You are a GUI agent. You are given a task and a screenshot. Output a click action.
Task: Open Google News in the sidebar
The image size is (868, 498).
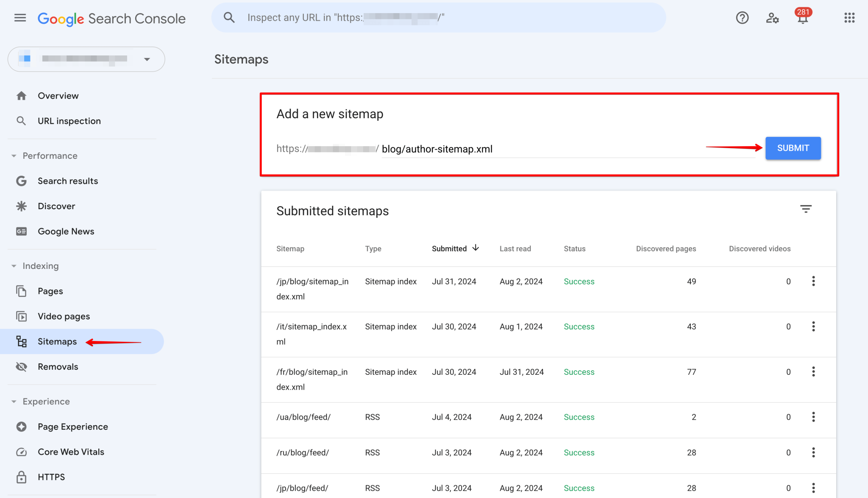pyautogui.click(x=66, y=231)
